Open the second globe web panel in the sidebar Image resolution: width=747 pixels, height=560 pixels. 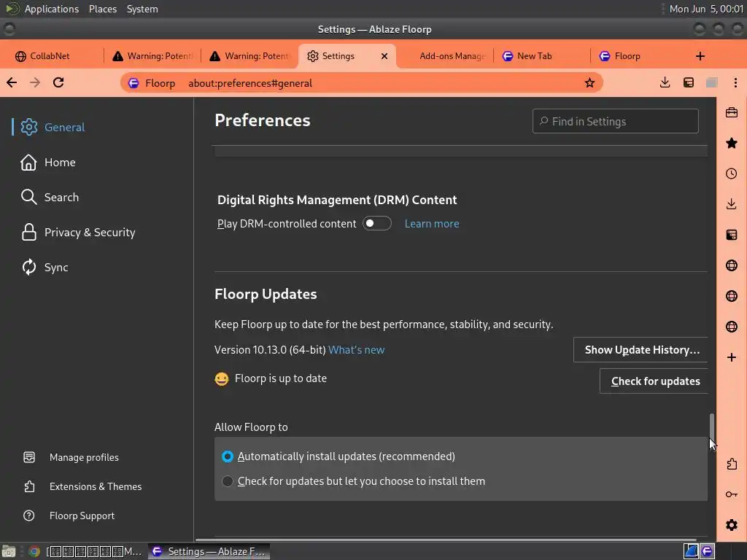click(731, 296)
